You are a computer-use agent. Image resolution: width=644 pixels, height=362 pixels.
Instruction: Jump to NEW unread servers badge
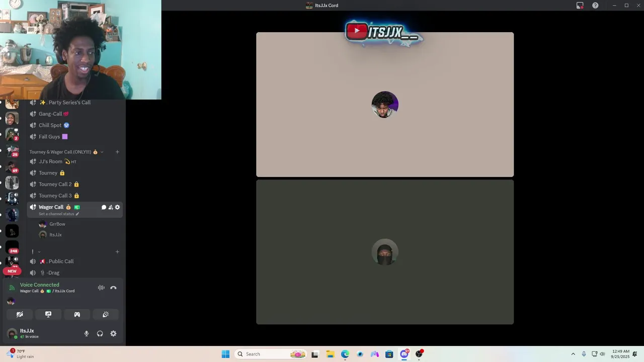click(x=12, y=271)
